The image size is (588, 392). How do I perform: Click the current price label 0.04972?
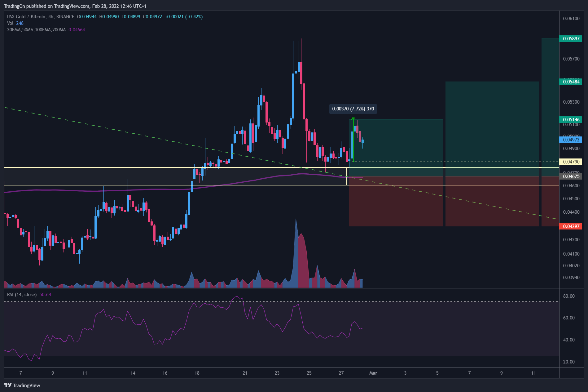click(x=571, y=140)
